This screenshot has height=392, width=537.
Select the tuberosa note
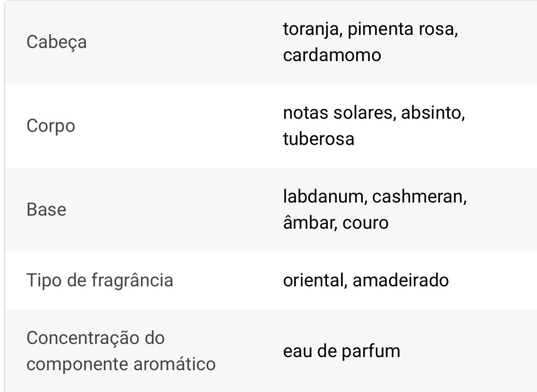[x=318, y=139]
